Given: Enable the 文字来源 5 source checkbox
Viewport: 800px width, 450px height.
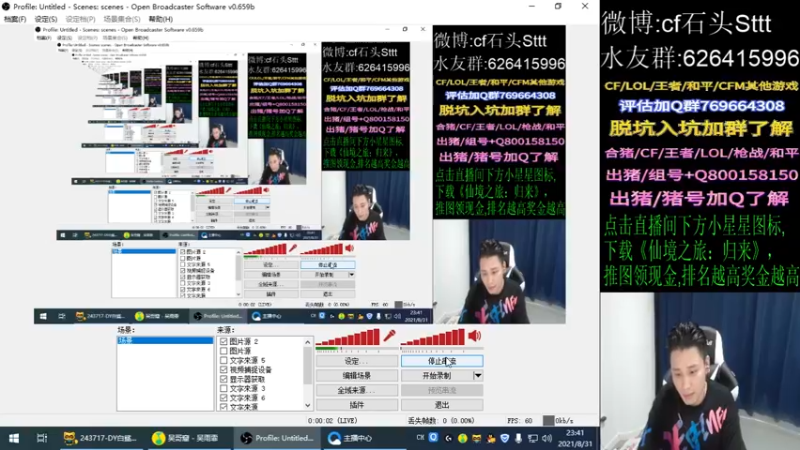Looking at the screenshot, I should pyautogui.click(x=223, y=360).
